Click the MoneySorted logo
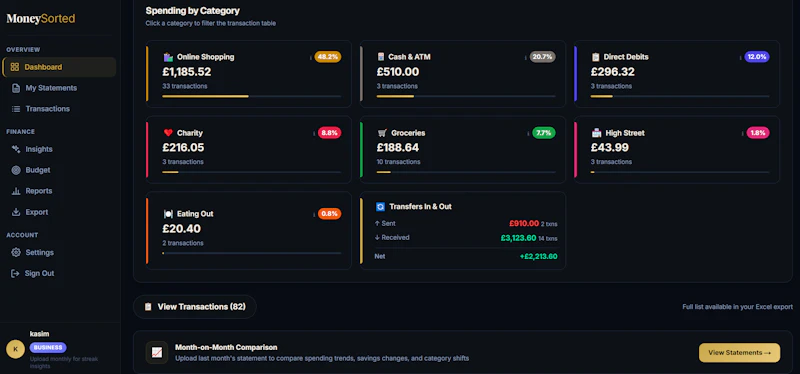800x374 pixels. [x=41, y=19]
